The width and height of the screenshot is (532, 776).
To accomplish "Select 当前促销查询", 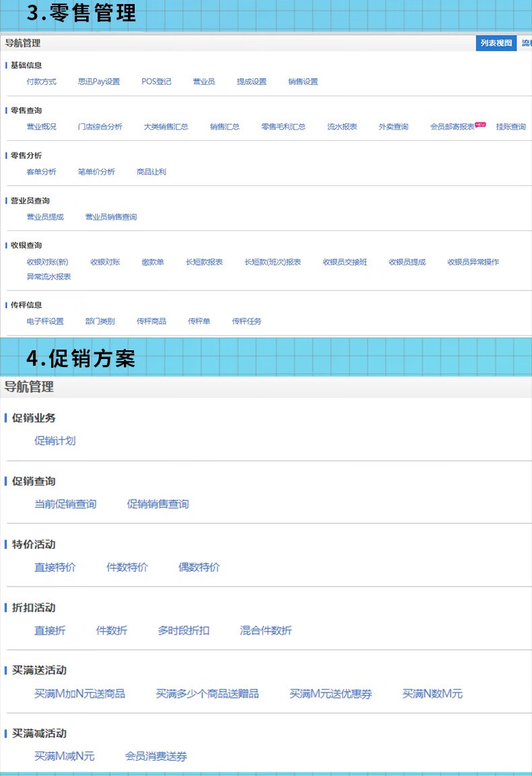I will pyautogui.click(x=65, y=504).
